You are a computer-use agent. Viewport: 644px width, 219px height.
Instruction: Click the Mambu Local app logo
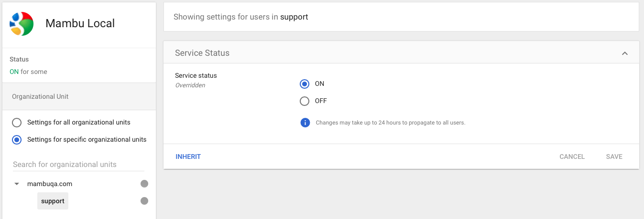(22, 24)
